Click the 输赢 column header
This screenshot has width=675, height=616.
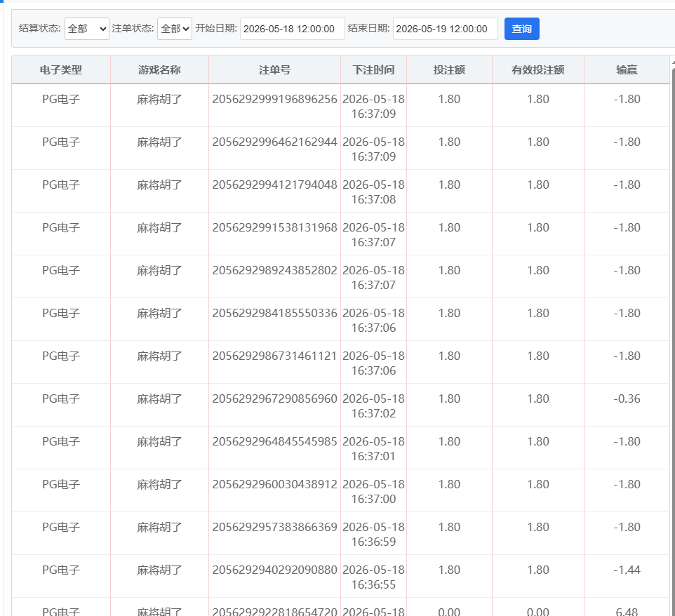point(627,69)
